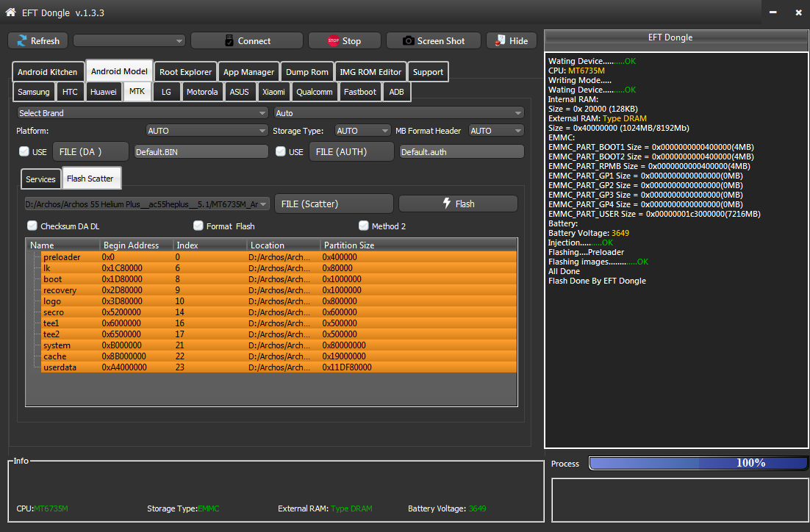The height and width of the screenshot is (532, 810).
Task: Enable USE checkbox for FILE (DA)
Action: pos(24,151)
